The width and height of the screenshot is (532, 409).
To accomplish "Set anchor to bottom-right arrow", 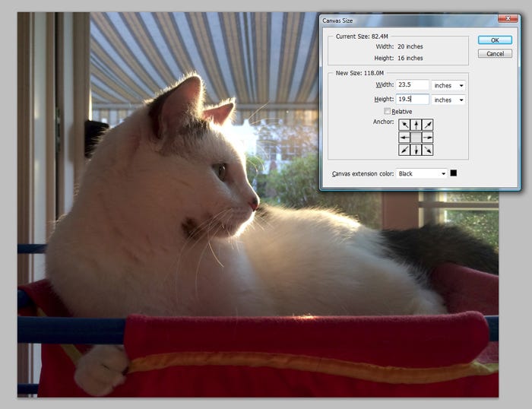I will point(427,150).
